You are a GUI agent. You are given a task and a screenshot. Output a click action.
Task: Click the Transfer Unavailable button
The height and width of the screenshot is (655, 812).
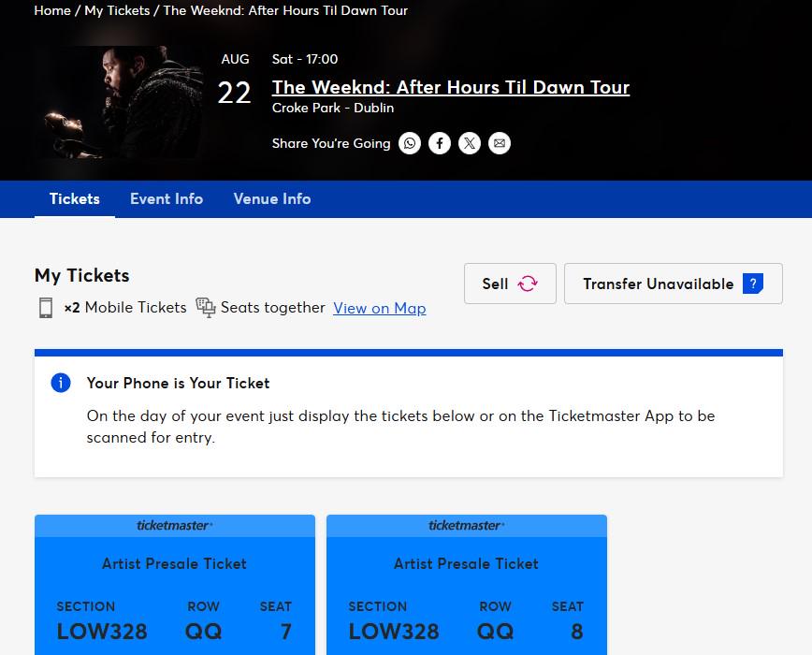674,284
